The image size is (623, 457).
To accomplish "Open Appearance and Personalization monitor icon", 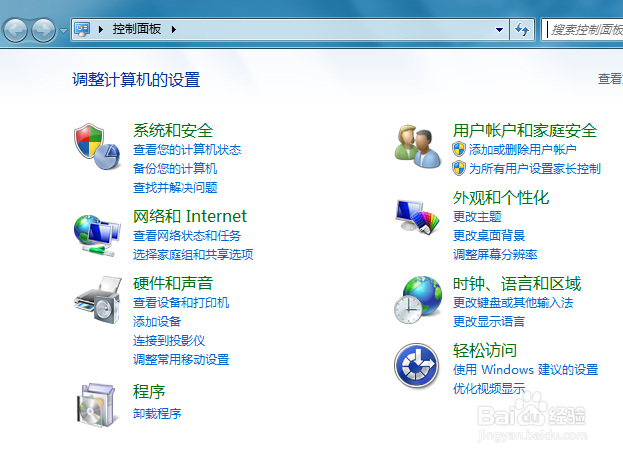I will click(x=417, y=217).
